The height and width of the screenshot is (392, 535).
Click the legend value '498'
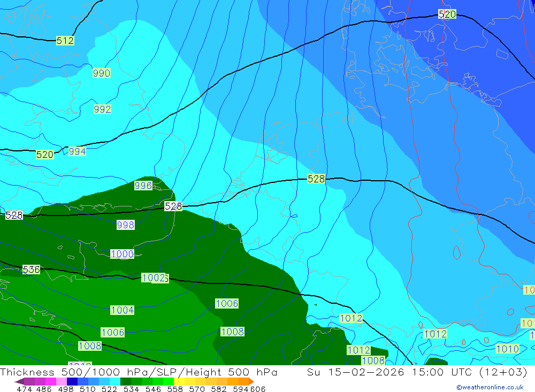tap(66, 389)
